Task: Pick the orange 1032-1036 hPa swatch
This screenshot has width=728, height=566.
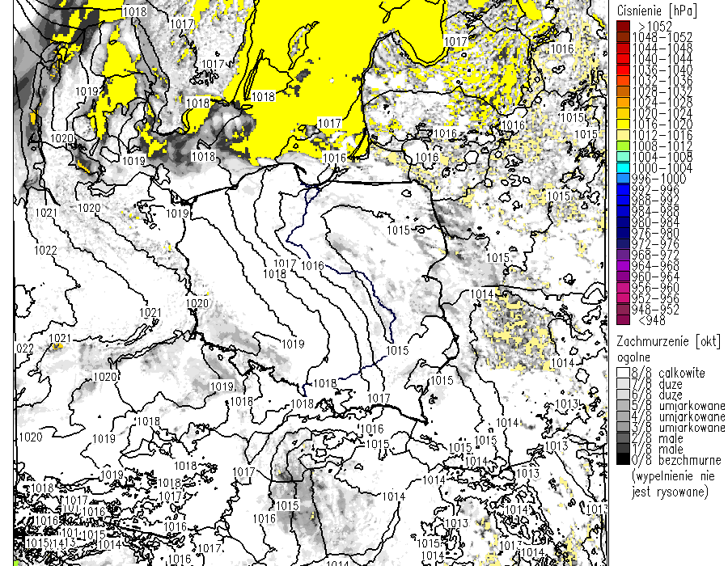Action: click(x=623, y=81)
